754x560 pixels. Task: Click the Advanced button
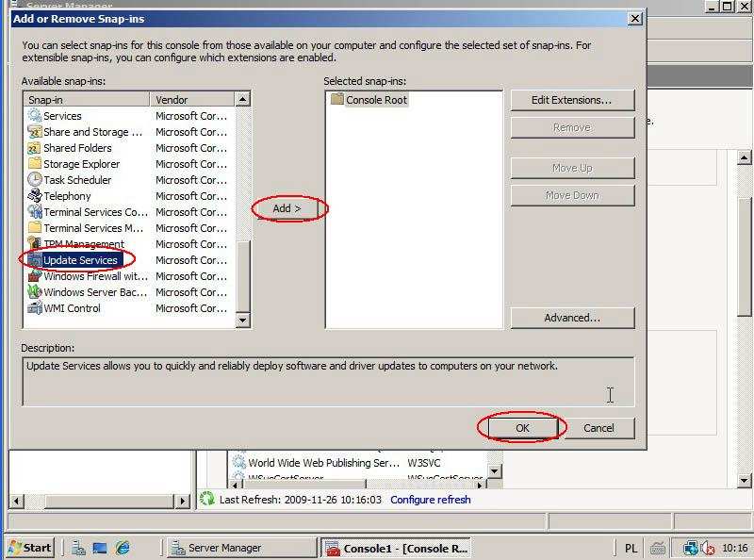pos(572,318)
